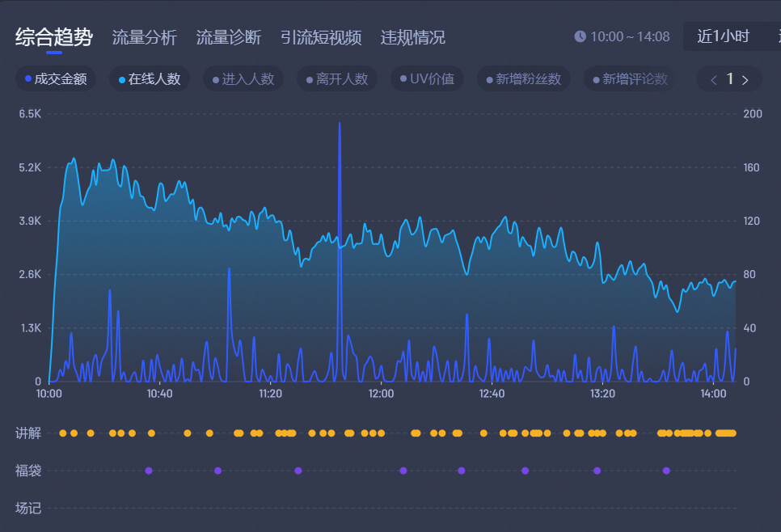Screen dimensions: 781x532
Task: Enable the 新增粉丝数 series
Action: 523,79
